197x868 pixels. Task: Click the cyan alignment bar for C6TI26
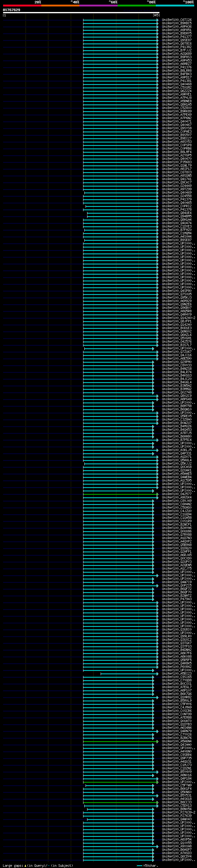(121, 20)
